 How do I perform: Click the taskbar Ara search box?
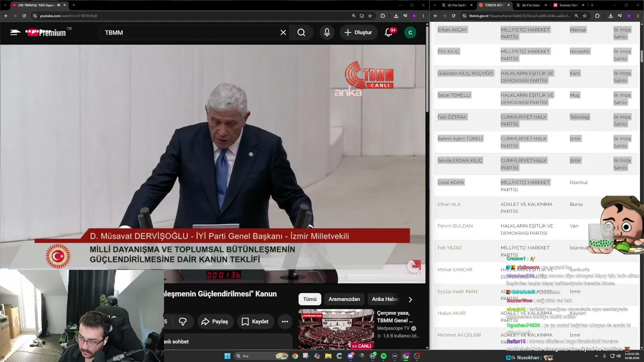[x=262, y=356]
